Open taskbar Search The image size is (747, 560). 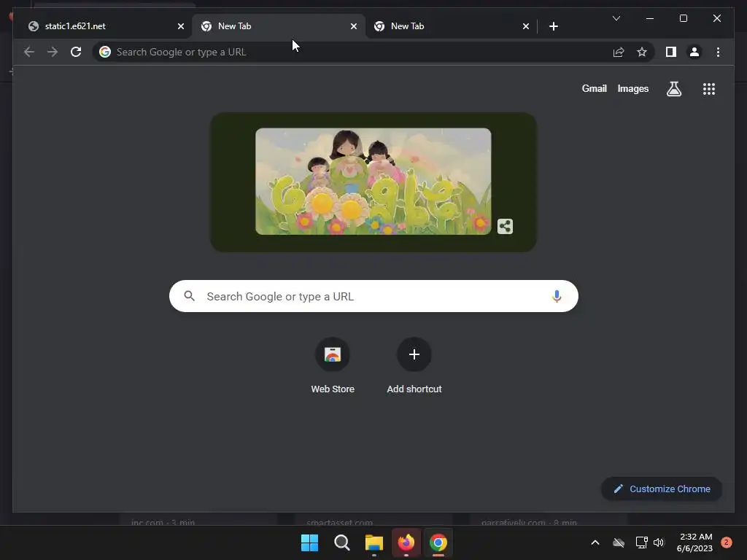(341, 542)
